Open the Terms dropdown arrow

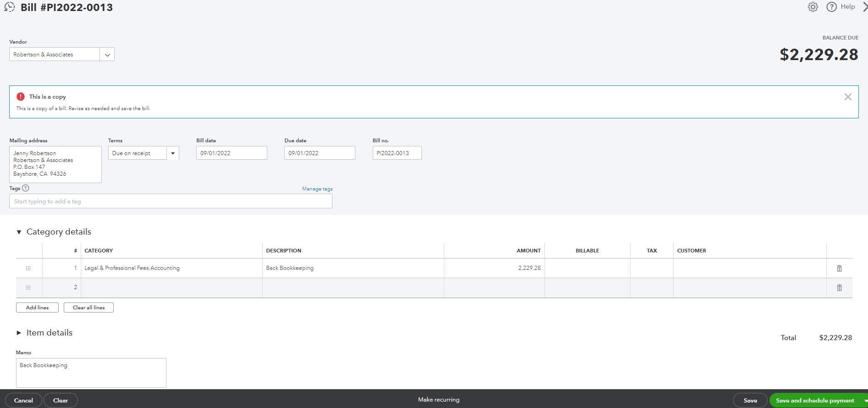173,153
